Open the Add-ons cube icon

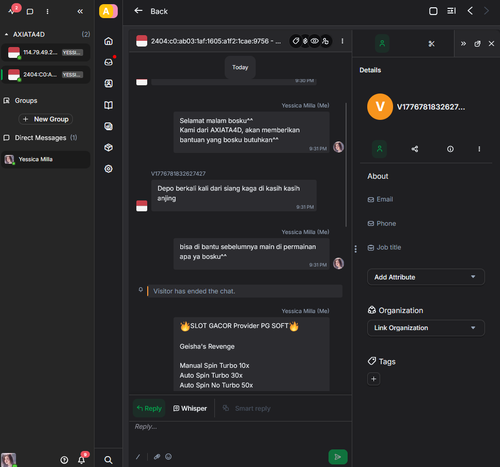[108, 147]
